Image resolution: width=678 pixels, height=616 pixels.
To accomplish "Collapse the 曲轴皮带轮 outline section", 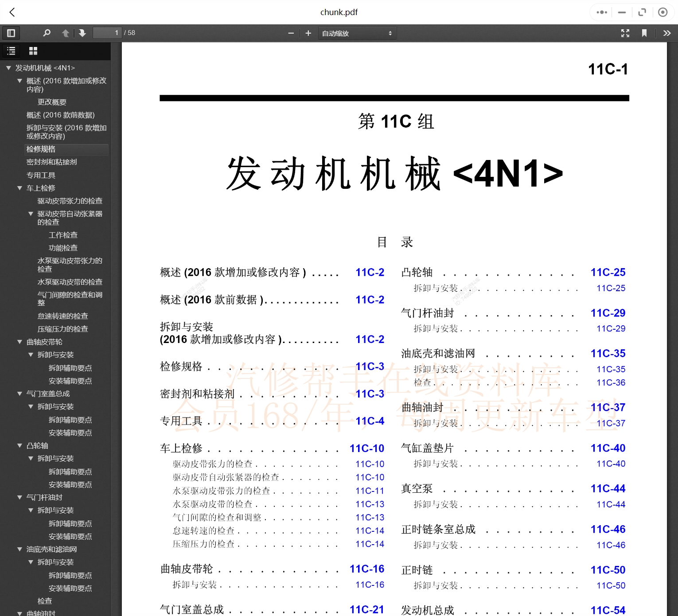I will [x=19, y=342].
